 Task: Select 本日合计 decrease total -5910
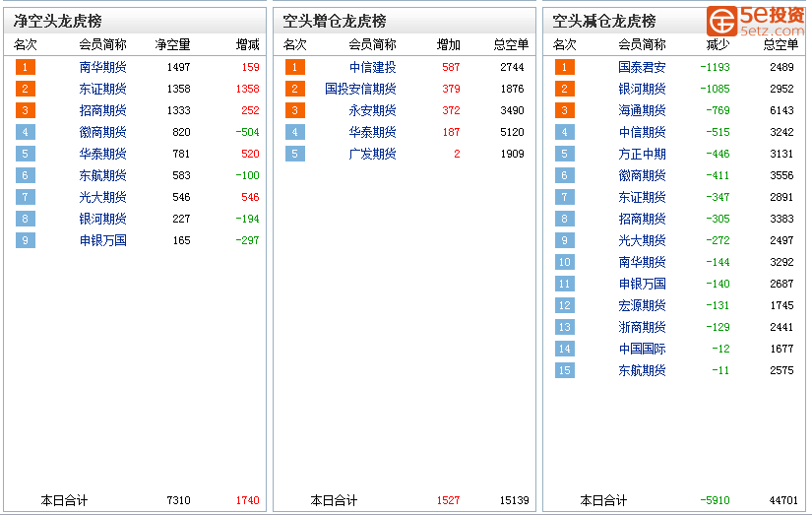(716, 500)
